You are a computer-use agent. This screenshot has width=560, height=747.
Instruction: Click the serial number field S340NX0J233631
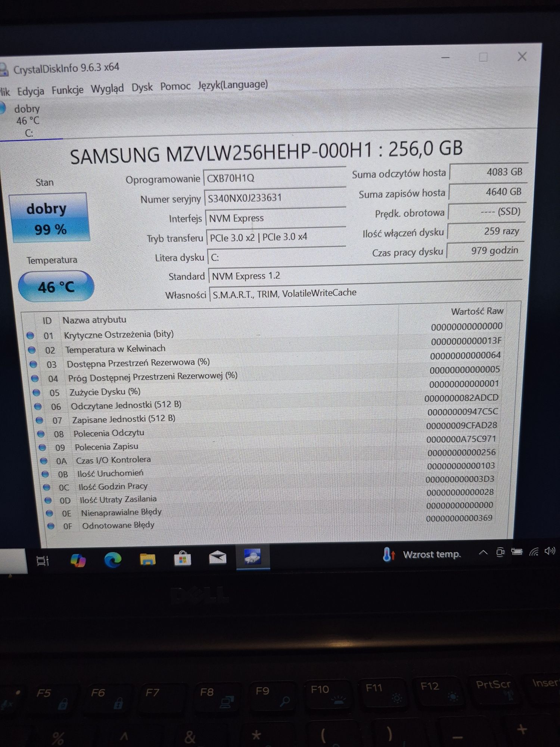275,197
